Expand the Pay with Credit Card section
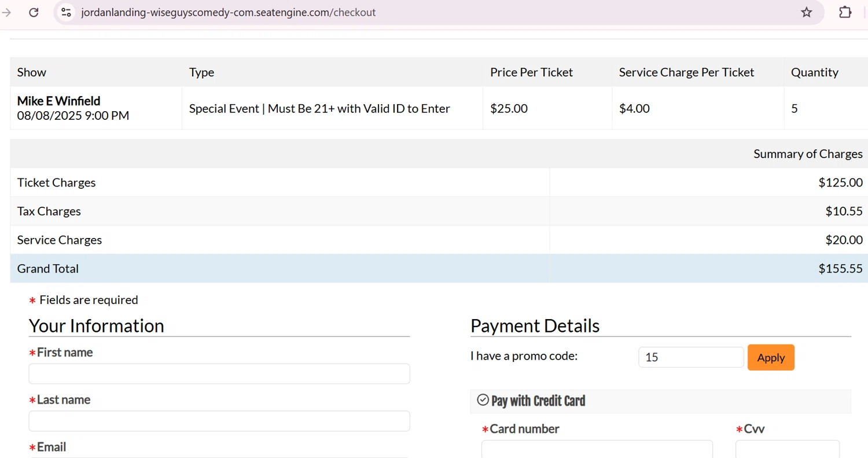868x458 pixels. (661, 401)
